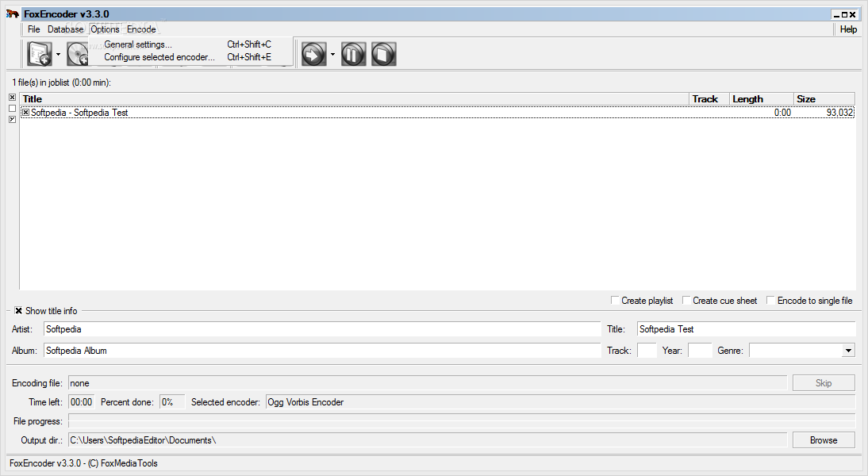The image size is (868, 476).
Task: Open the Help menu
Action: (848, 29)
